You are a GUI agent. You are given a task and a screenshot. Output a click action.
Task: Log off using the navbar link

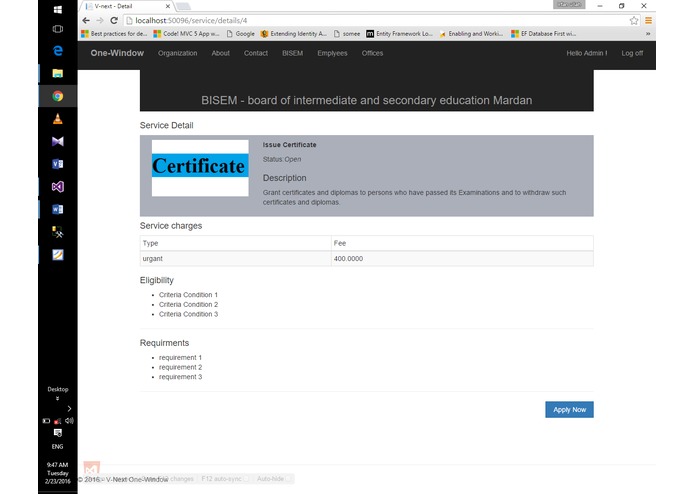pyautogui.click(x=632, y=53)
